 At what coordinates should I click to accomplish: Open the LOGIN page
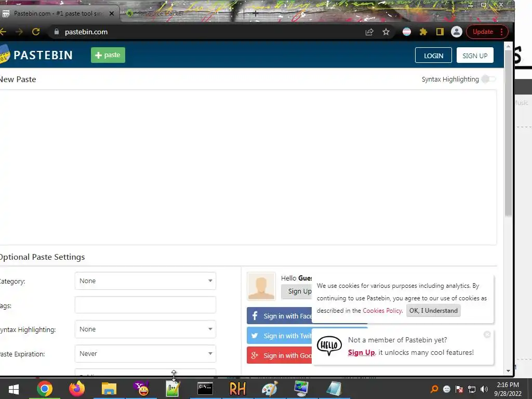coord(433,55)
